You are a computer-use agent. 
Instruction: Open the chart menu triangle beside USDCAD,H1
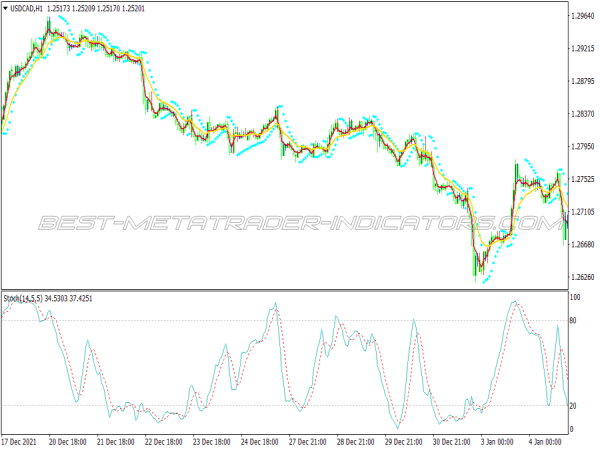coord(5,8)
